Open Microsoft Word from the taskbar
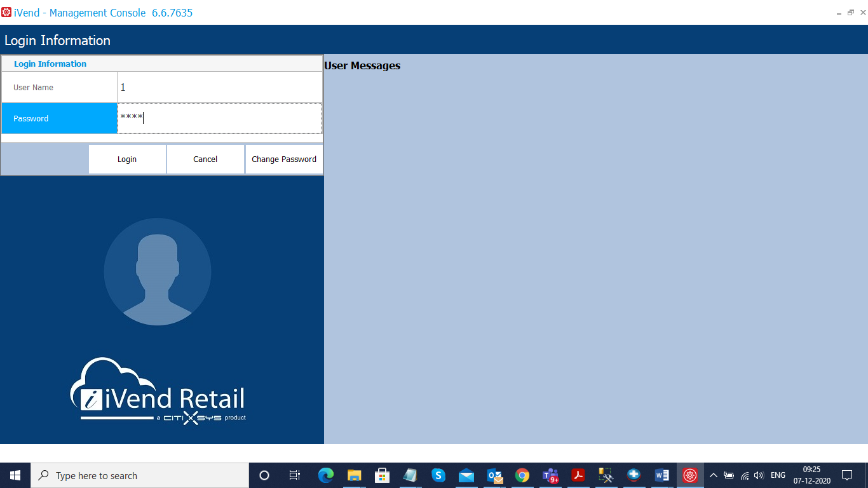Screen dimensions: 868x488 (x=661, y=475)
